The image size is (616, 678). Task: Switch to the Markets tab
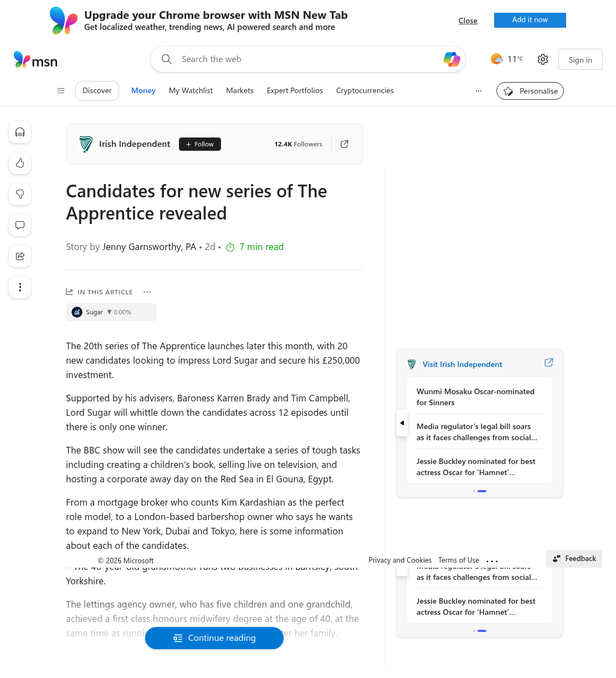click(240, 91)
